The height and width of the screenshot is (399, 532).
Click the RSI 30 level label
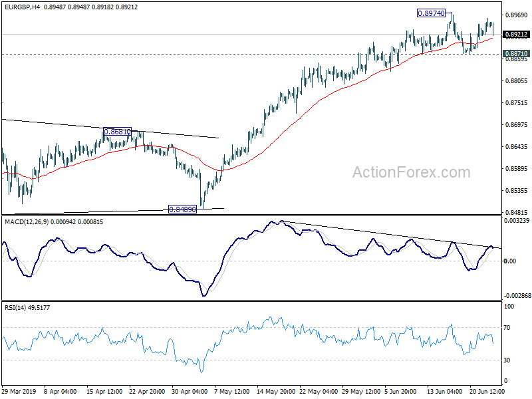[507, 360]
